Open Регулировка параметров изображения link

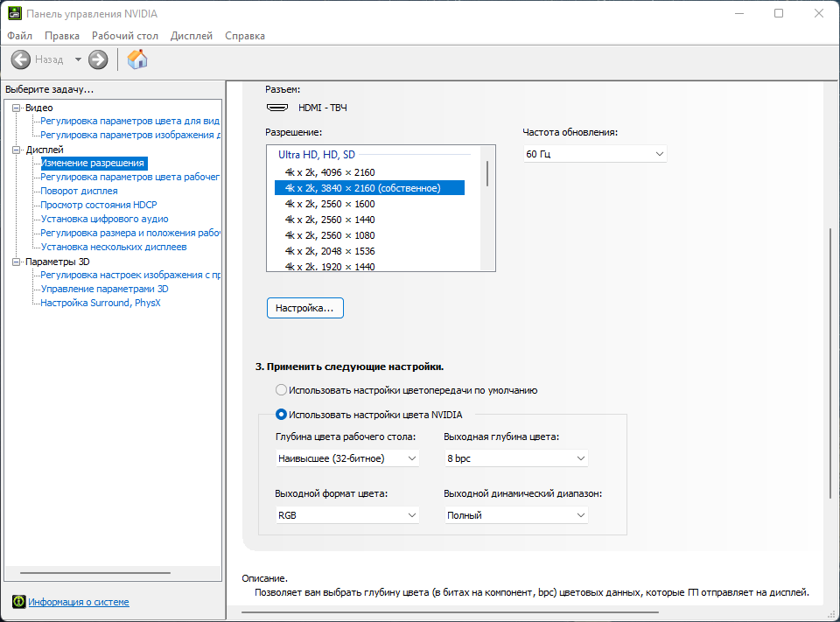pyautogui.click(x=130, y=135)
